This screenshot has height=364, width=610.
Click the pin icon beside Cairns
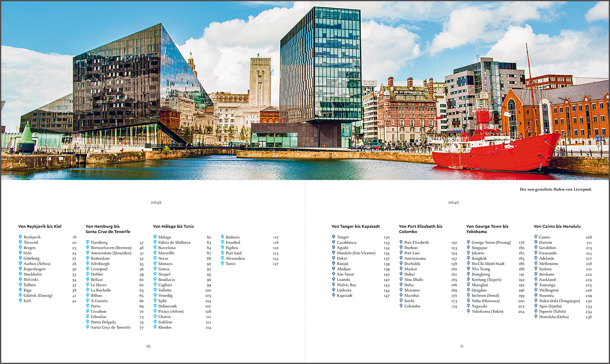[x=536, y=237]
